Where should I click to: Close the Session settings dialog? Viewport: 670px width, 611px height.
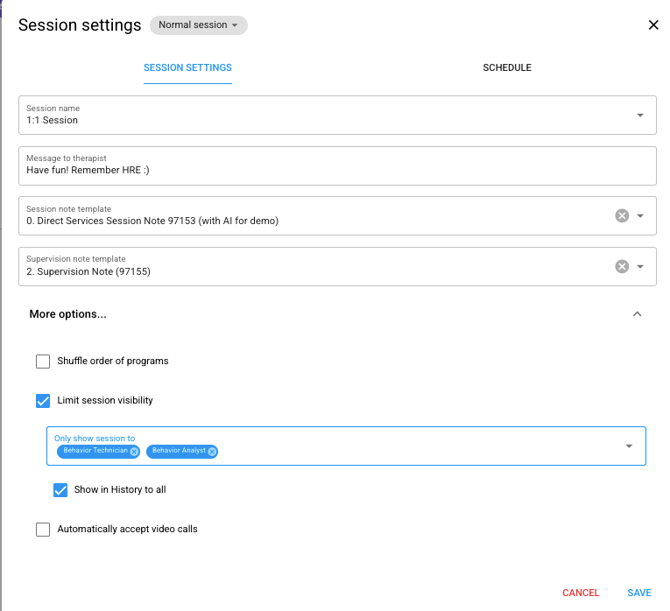[653, 25]
